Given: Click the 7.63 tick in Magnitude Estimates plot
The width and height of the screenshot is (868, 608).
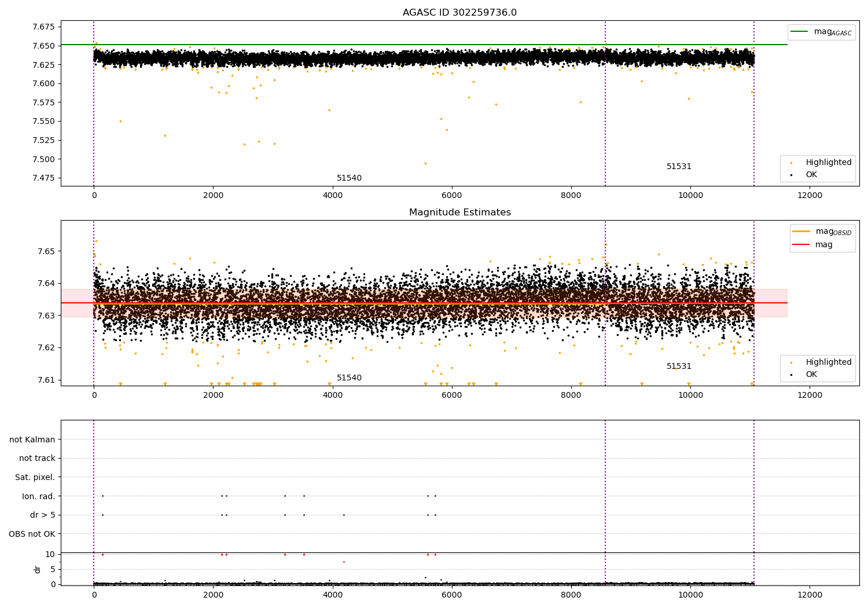Looking at the screenshot, I should (46, 316).
